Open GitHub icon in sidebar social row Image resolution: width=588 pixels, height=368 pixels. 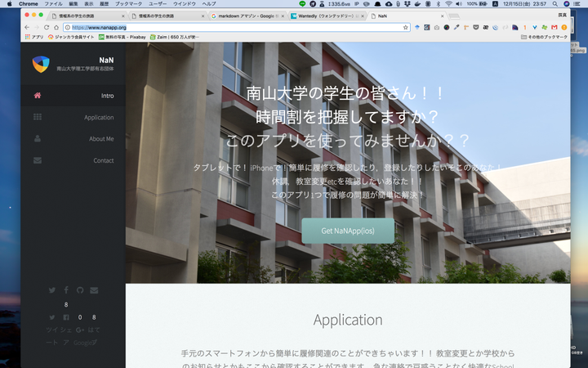pos(80,289)
